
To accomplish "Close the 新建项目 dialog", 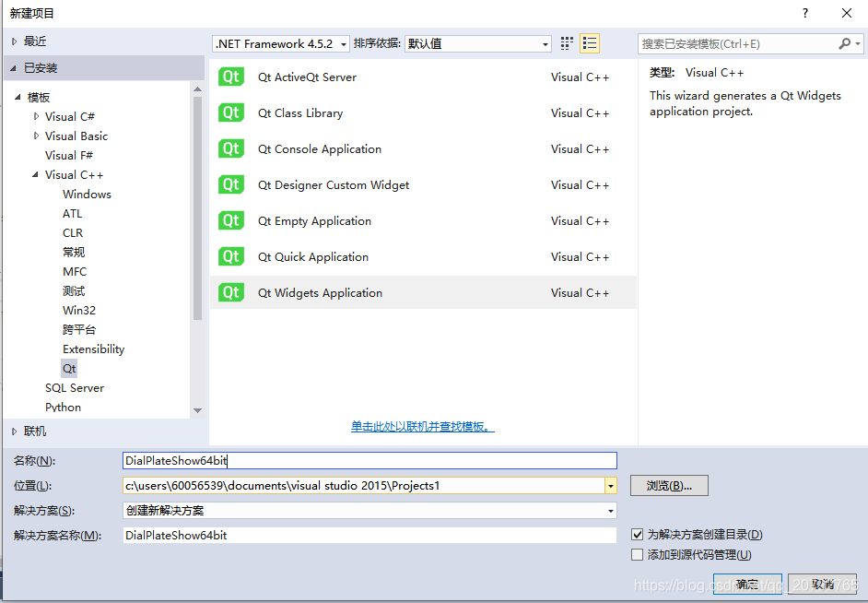I will pyautogui.click(x=847, y=13).
